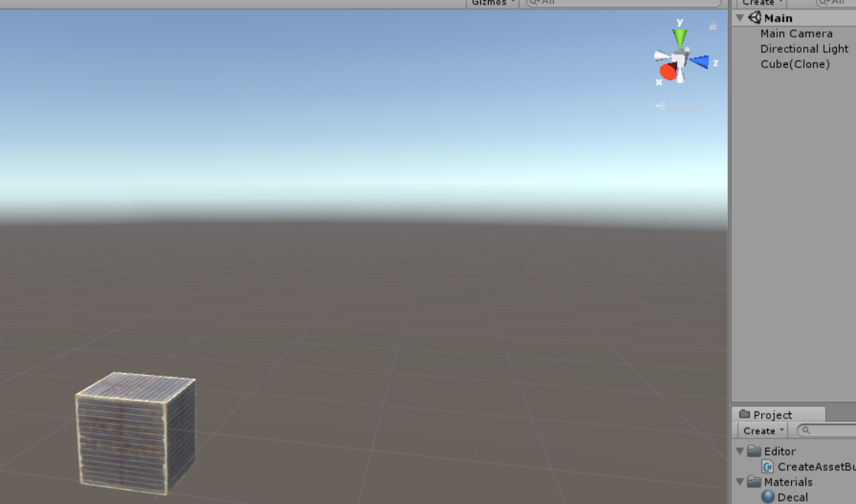Select the Main scene row
This screenshot has height=504, width=856.
[794, 18]
